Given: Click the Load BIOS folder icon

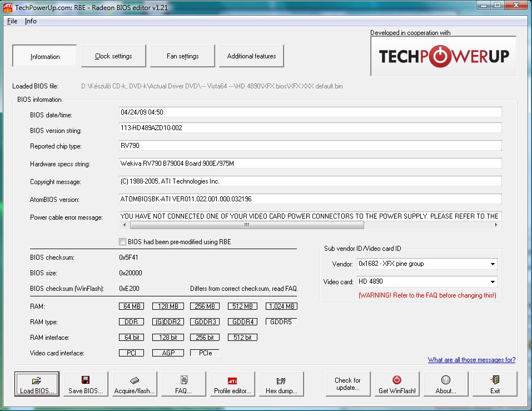Looking at the screenshot, I should tap(37, 380).
